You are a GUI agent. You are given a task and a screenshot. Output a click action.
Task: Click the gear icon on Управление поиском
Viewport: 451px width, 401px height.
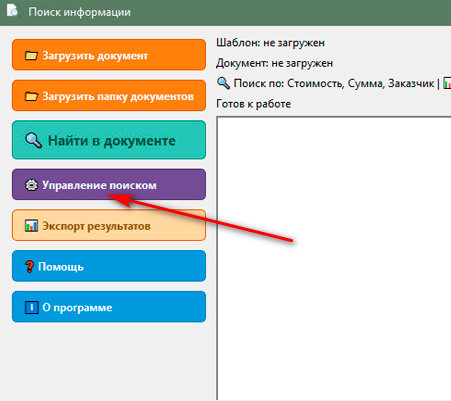(31, 185)
